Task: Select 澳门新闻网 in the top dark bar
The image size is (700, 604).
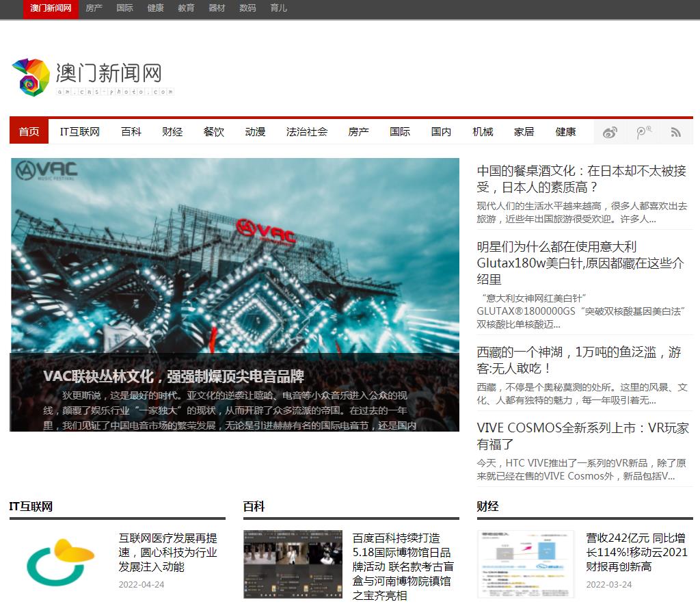Action: click(51, 8)
